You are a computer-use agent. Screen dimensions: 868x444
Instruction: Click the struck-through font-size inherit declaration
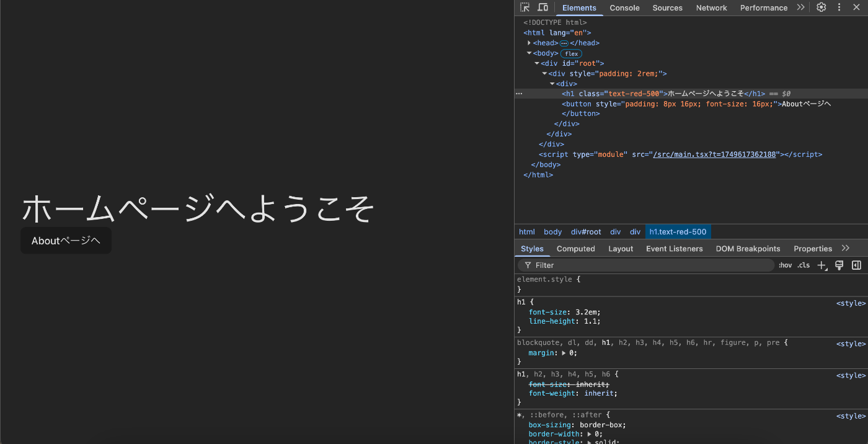[x=569, y=384]
